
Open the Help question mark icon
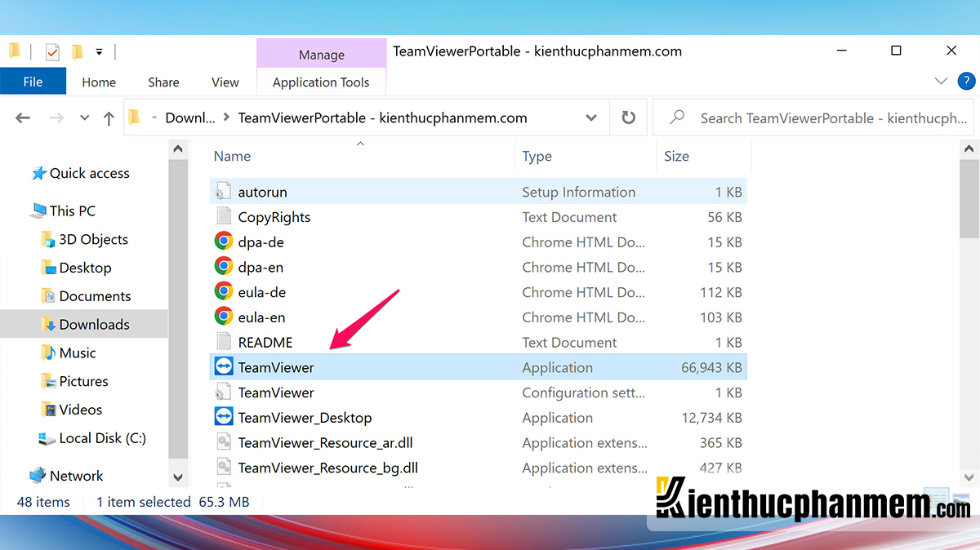click(x=965, y=81)
